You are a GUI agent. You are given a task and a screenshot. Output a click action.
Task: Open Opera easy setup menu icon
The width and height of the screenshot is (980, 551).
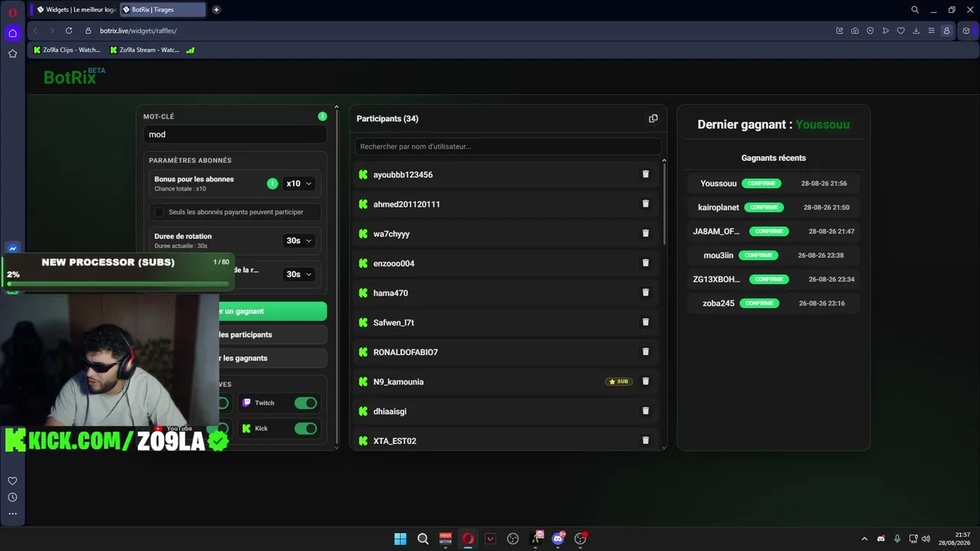[931, 31]
